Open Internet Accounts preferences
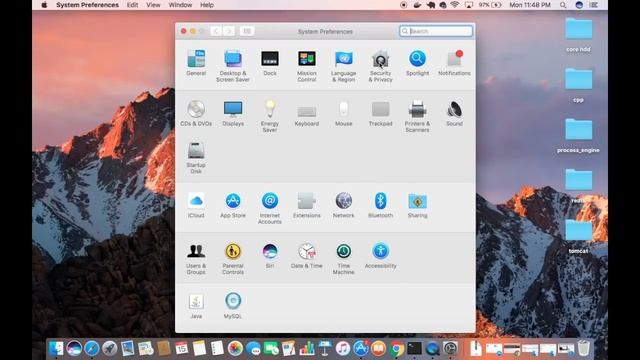 click(270, 208)
